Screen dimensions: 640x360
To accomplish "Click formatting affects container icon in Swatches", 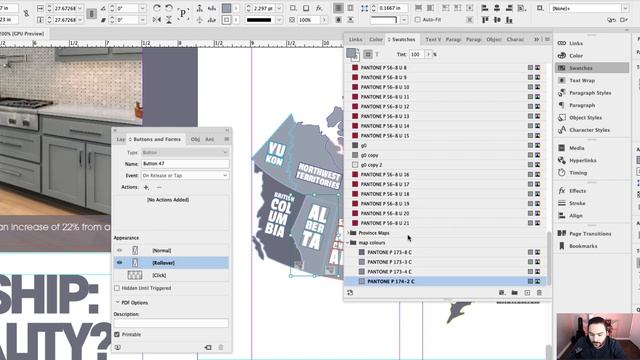I will point(368,54).
